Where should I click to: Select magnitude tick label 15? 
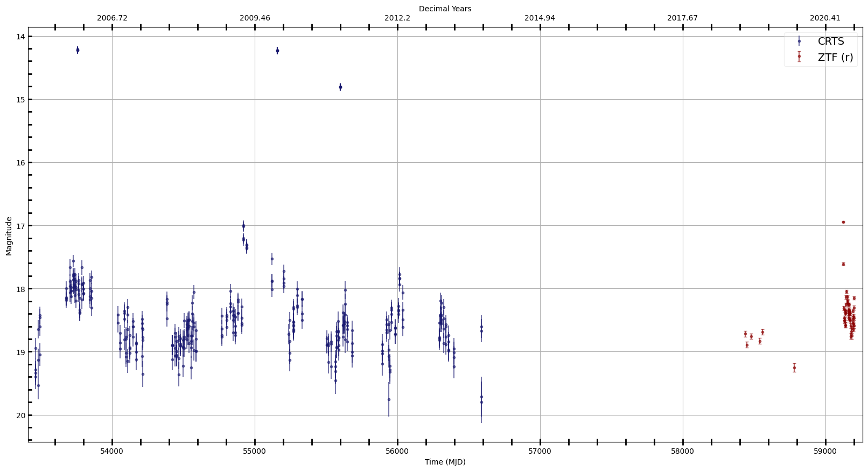point(20,100)
